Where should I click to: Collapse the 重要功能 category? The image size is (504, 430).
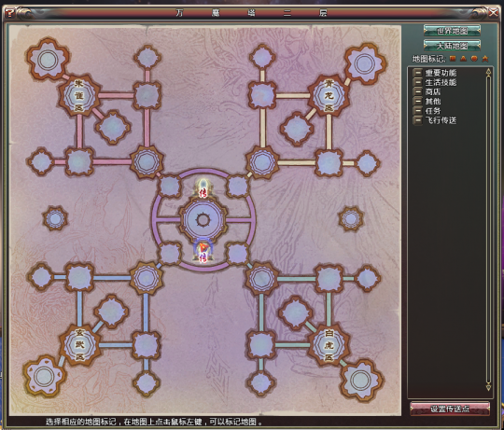pos(417,73)
